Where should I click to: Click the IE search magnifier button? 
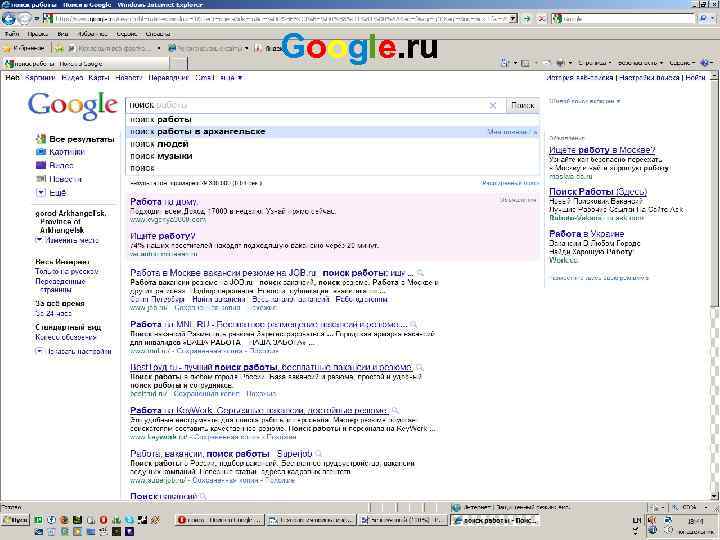703,19
